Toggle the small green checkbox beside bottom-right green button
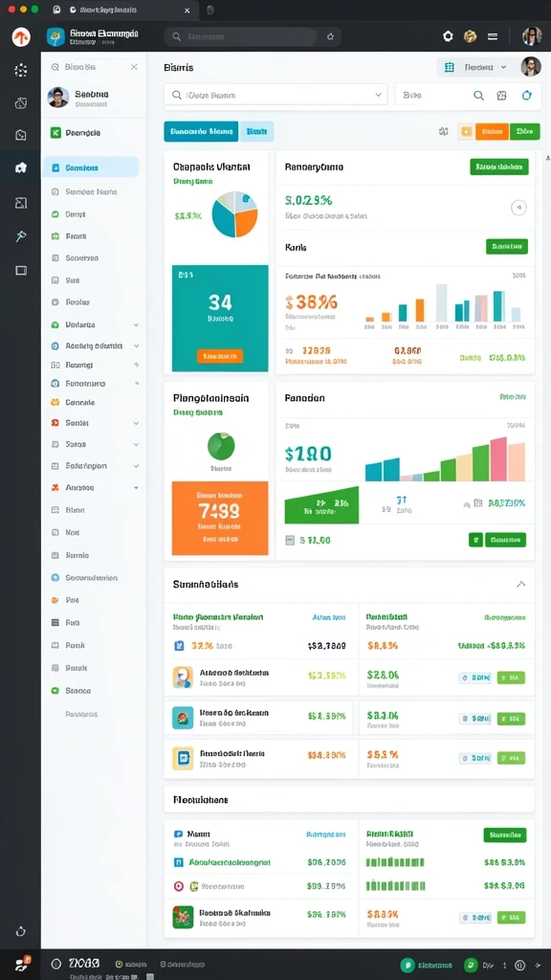The height and width of the screenshot is (980, 551). tap(475, 540)
